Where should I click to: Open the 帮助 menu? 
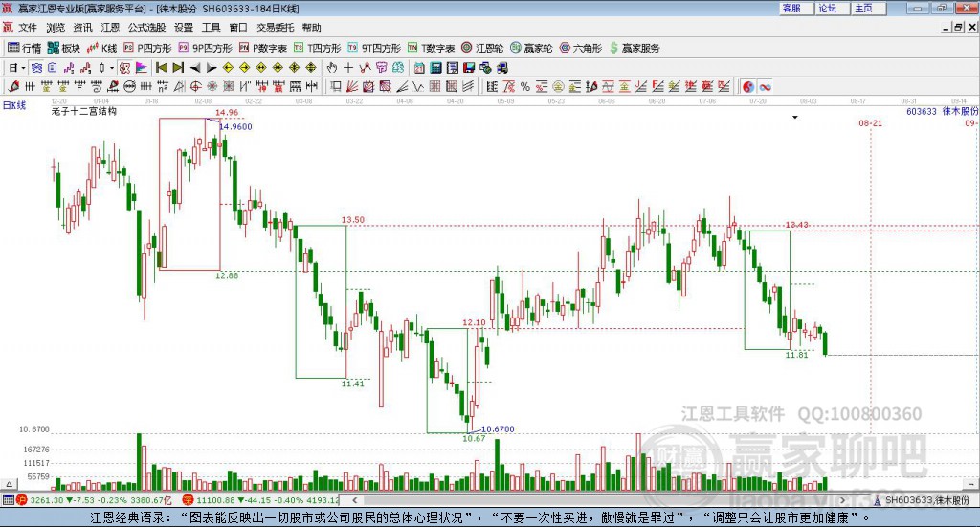click(311, 28)
